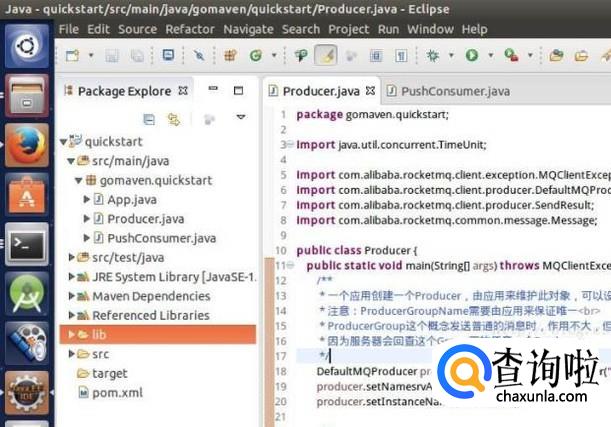611x427 pixels.
Task: Open the Window menu
Action: point(431,29)
